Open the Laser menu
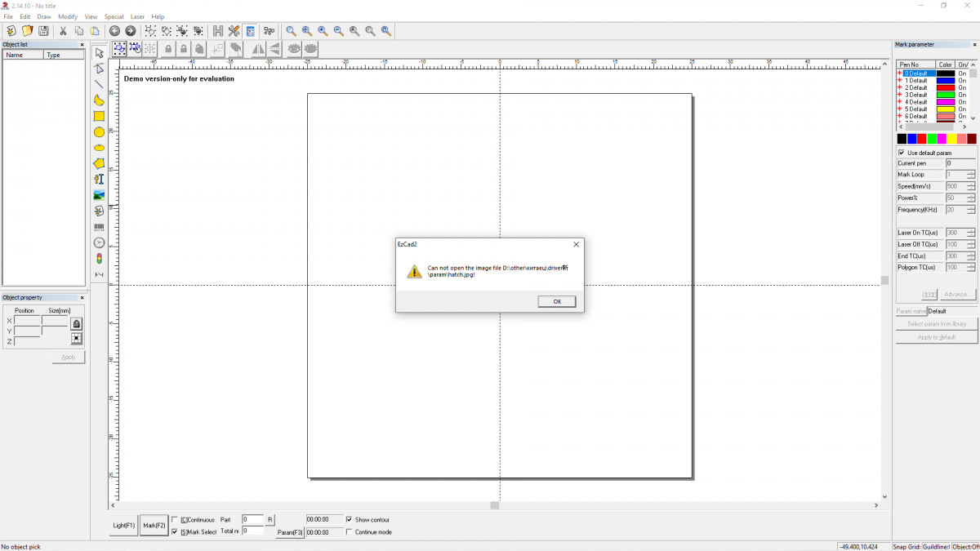Viewport: 980px width, 551px height. click(x=137, y=16)
